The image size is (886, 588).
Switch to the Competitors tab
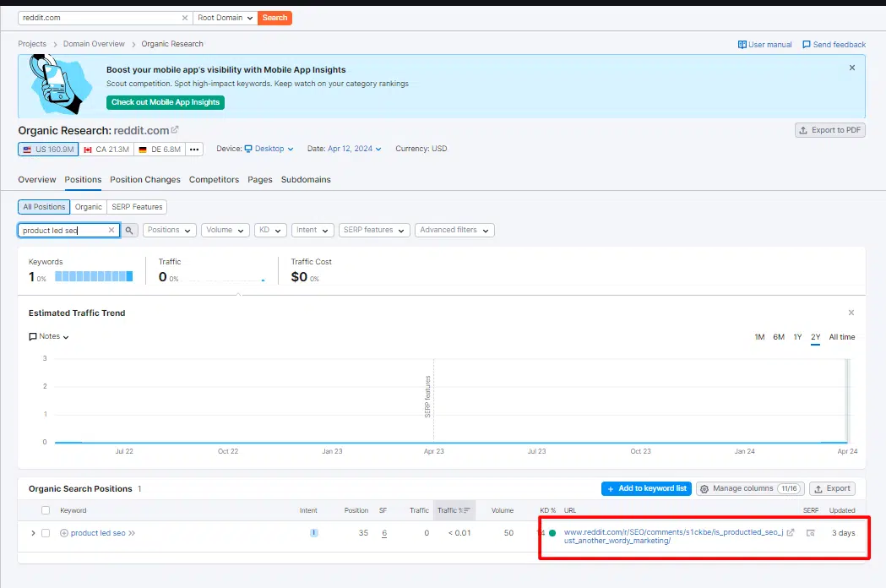(215, 180)
